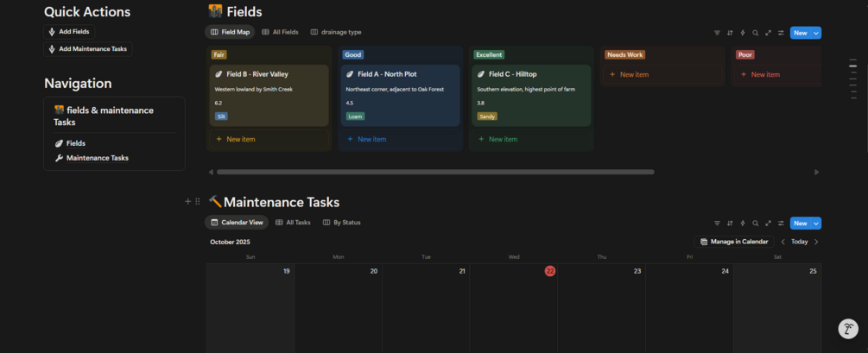Open automations lightning icon for Fields
The image size is (868, 353).
click(743, 33)
